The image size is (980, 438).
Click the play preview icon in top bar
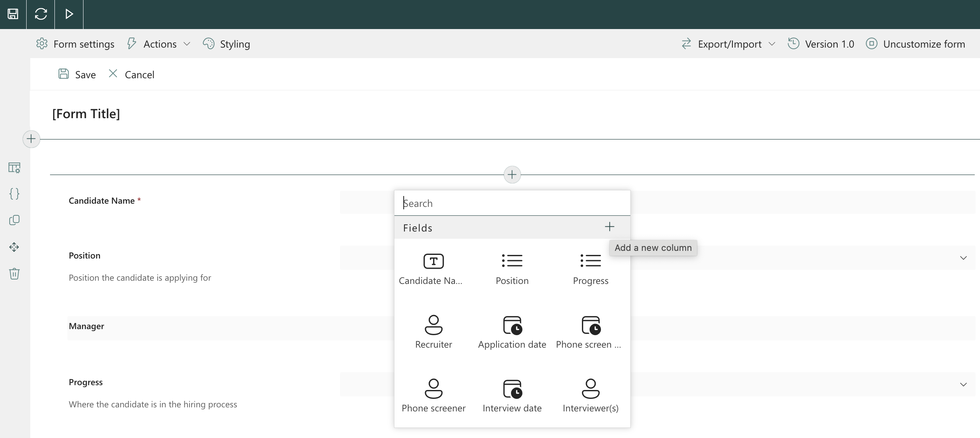(69, 14)
